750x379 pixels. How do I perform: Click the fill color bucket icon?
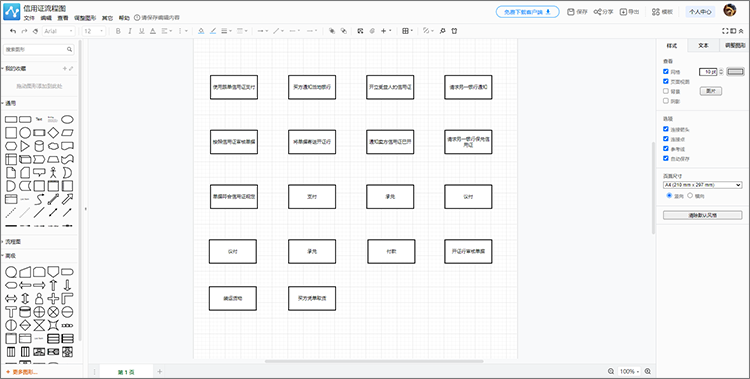[x=201, y=31]
